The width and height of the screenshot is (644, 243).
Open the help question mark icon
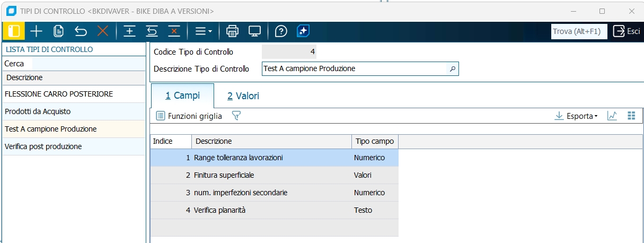281,31
